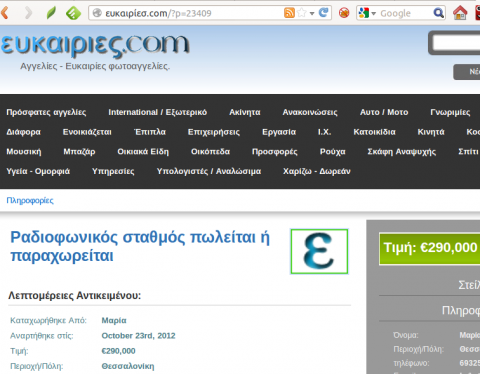Screen dimensions: 480x374
Task: Click the site search input field
Action: pyautogui.click(x=456, y=43)
